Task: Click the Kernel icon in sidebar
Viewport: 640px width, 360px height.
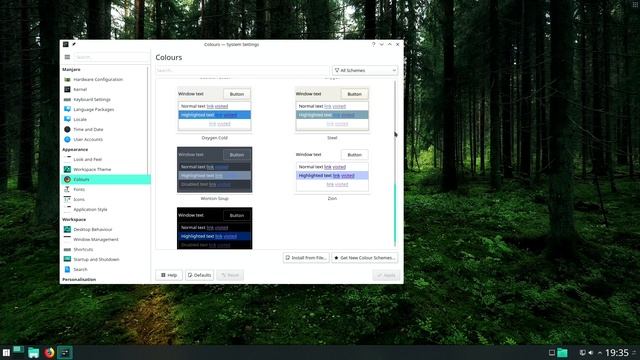Action: pos(67,89)
